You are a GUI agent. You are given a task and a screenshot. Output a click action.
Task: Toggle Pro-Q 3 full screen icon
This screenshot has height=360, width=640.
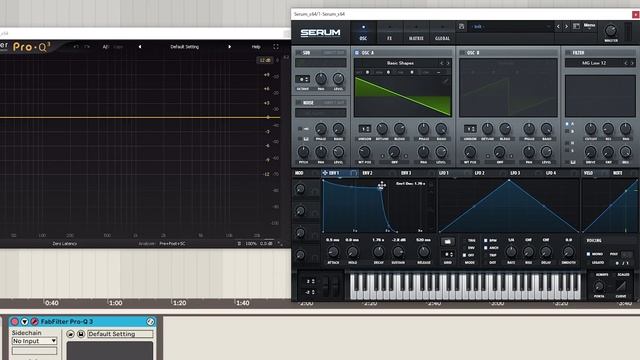(276, 47)
